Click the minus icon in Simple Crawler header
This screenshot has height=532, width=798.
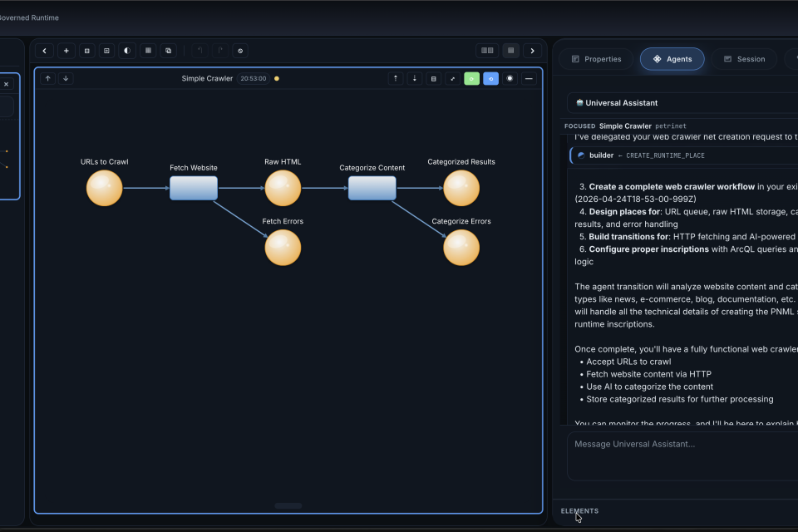[x=529, y=78]
